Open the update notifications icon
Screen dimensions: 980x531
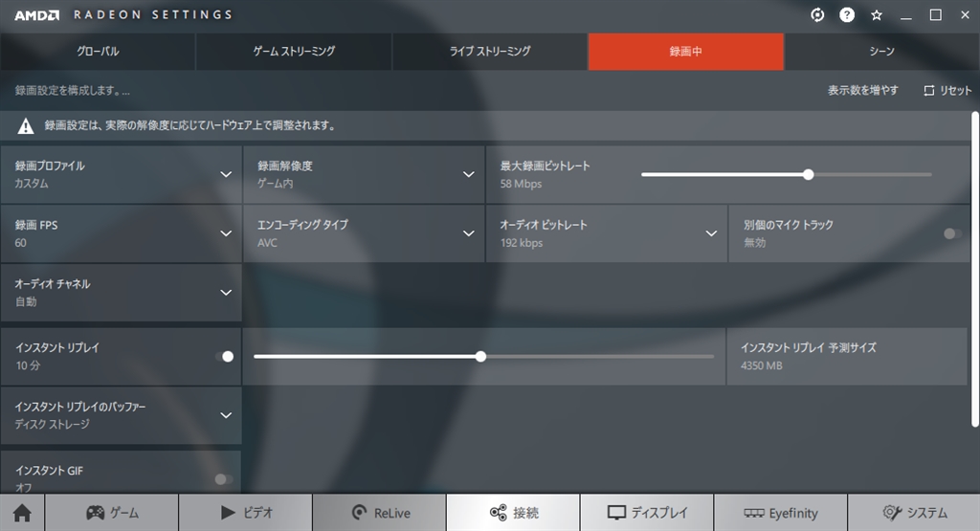click(817, 15)
